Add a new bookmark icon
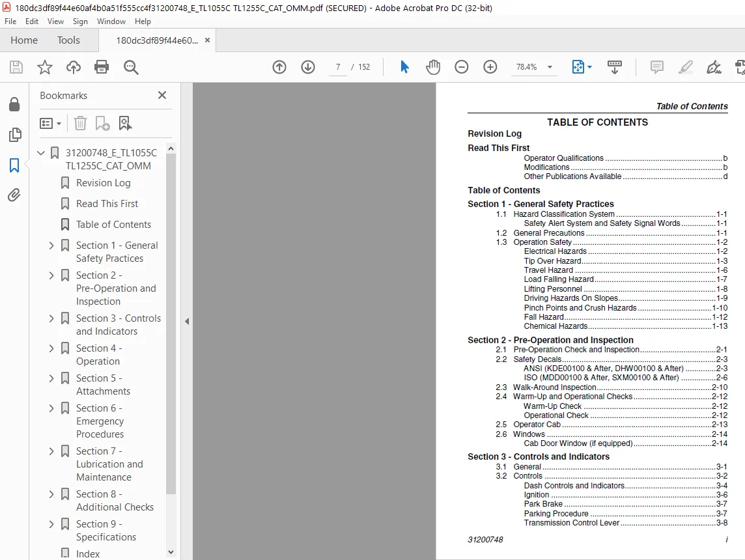Image resolution: width=745 pixels, height=560 pixels. (x=103, y=124)
